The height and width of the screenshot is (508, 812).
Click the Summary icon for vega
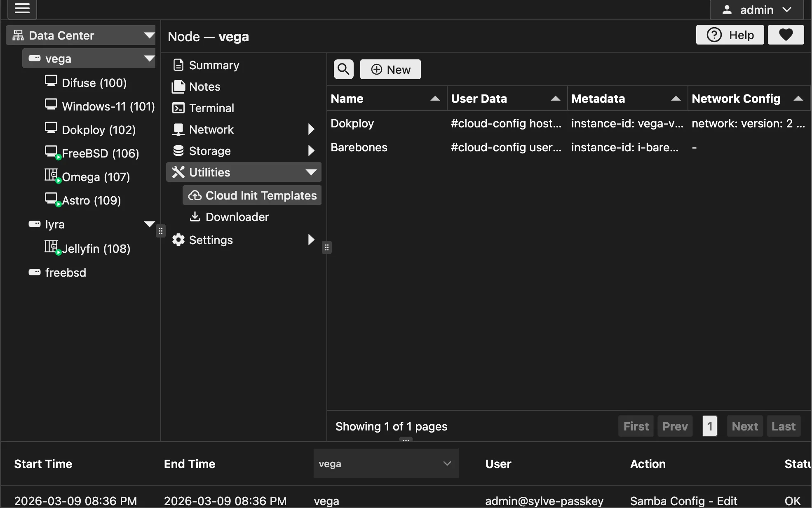point(178,65)
